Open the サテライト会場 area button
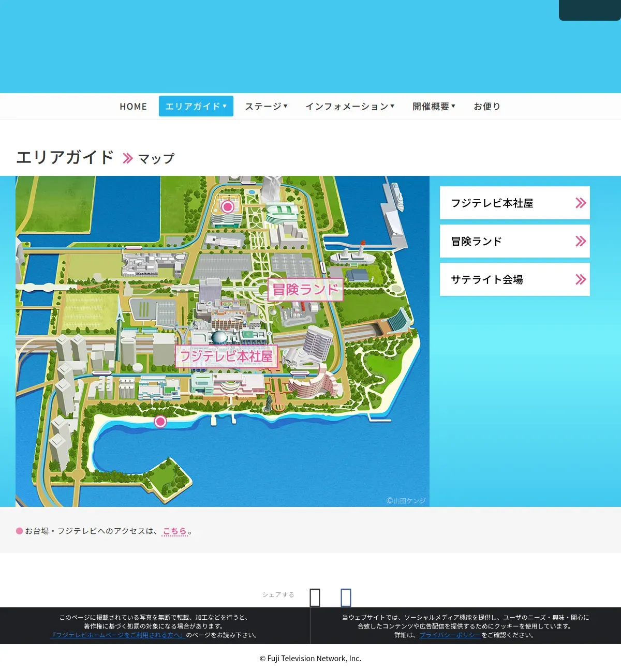 pos(515,279)
